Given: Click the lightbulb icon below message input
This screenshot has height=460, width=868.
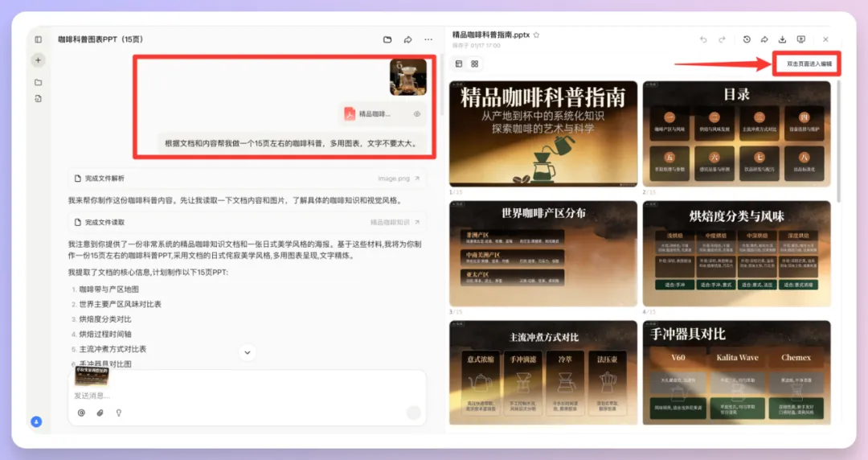Looking at the screenshot, I should tap(119, 413).
